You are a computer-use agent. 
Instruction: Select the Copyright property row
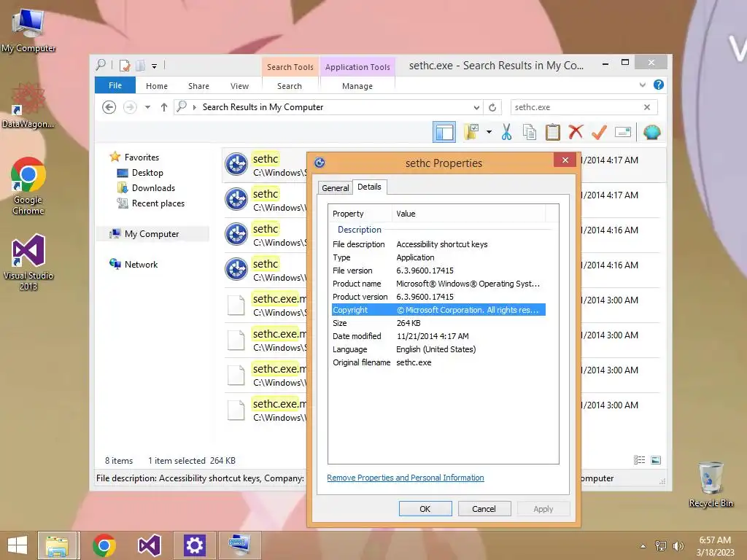point(438,310)
